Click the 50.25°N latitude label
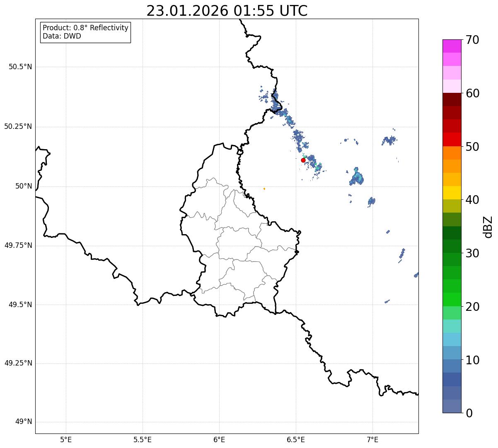Screen dimensions: 498x448 [18, 126]
